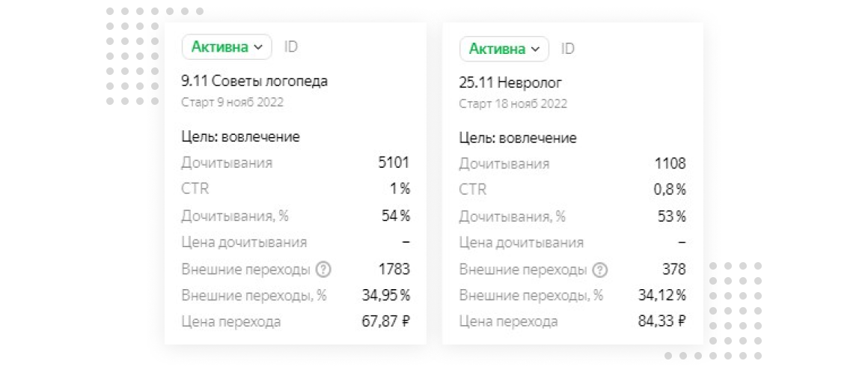
Task: Click Дочитывания, % value 54 %
Action: tap(396, 216)
